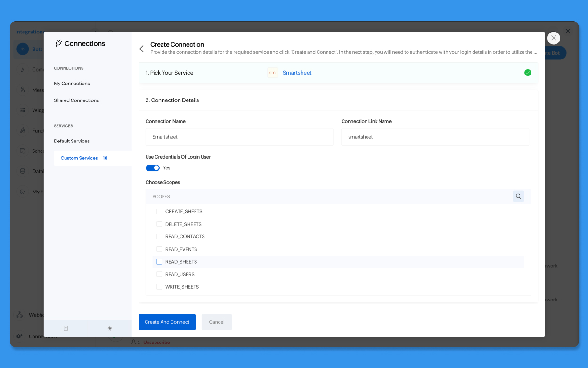Go to Shared Connections

[x=76, y=100]
